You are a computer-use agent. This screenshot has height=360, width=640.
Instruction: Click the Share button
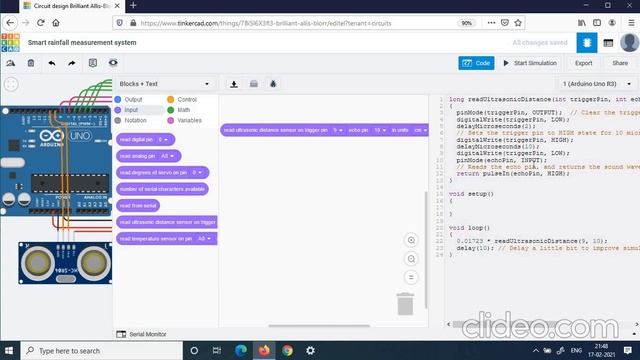pos(620,63)
